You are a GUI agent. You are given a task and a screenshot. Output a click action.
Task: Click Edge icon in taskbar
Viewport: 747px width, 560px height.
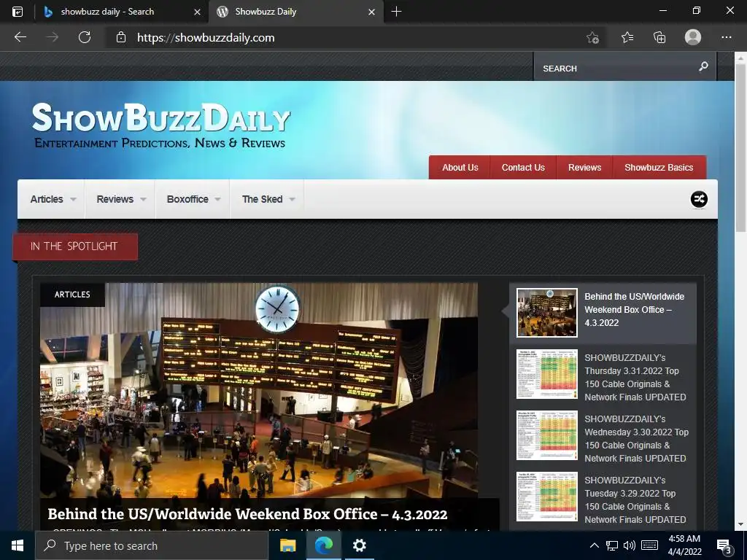point(323,545)
